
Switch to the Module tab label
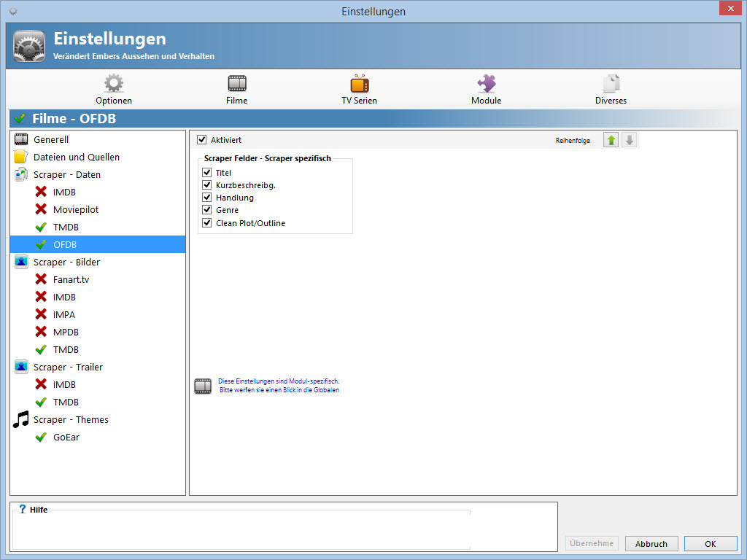tap(487, 101)
